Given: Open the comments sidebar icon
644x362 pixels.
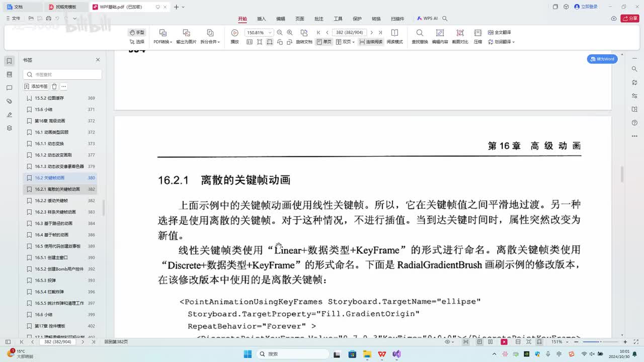Looking at the screenshot, I should tap(9, 88).
